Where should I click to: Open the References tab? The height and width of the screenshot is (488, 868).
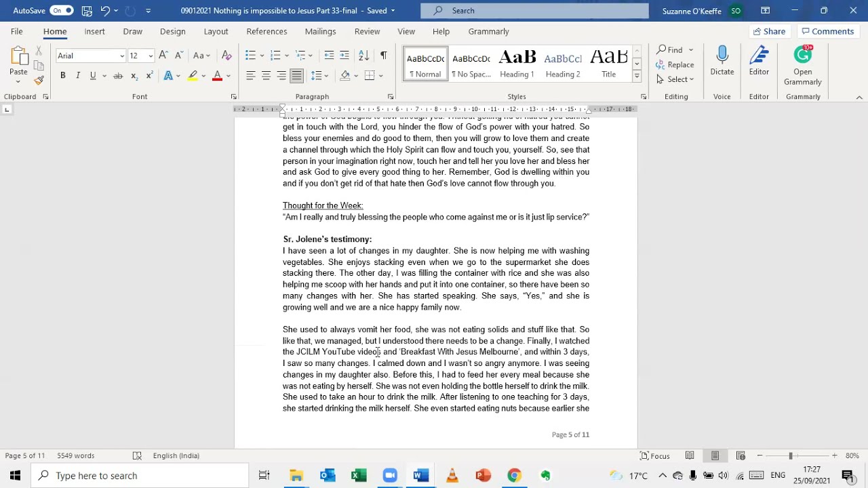(x=267, y=31)
